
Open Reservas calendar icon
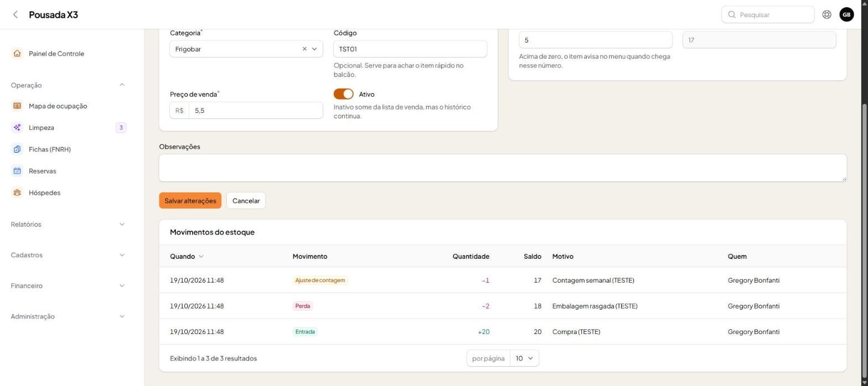coord(17,171)
